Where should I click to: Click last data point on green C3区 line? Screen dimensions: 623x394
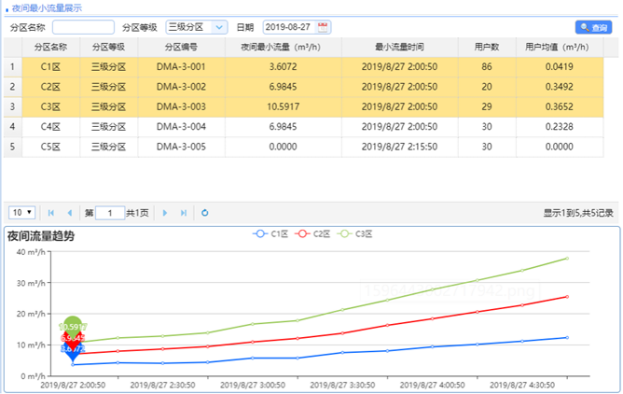(567, 259)
